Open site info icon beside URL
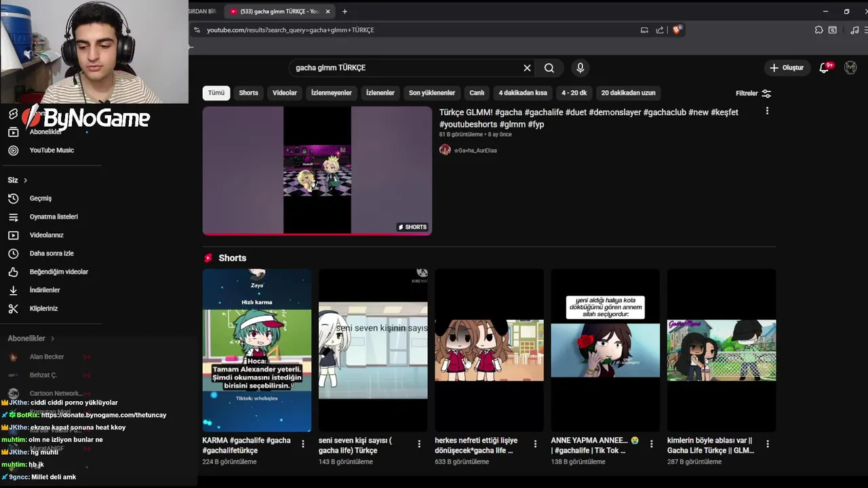This screenshot has height=488, width=868. pyautogui.click(x=197, y=30)
